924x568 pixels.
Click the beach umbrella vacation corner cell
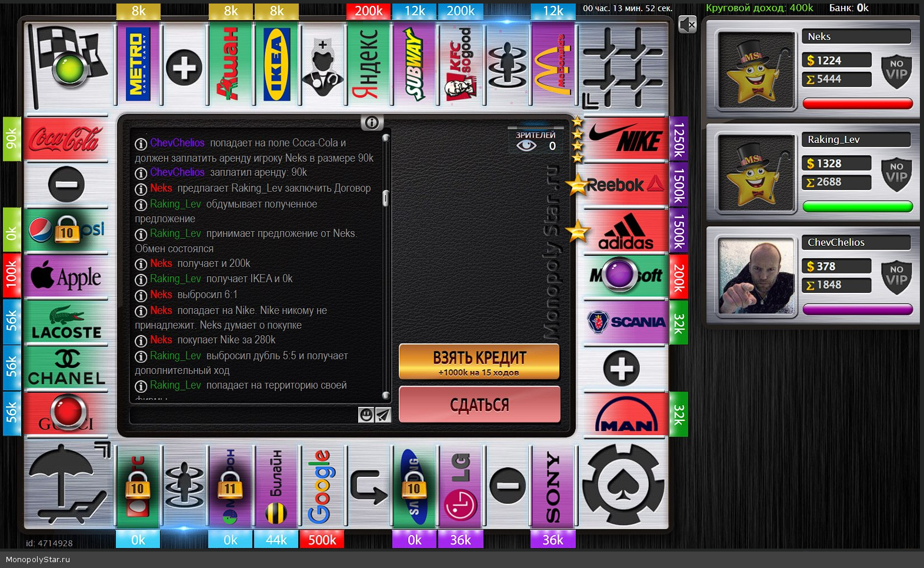point(68,486)
